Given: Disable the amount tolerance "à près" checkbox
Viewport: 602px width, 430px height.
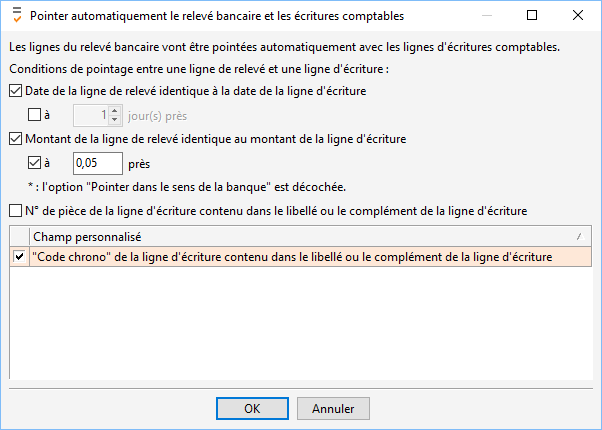Looking at the screenshot, I should (x=34, y=162).
